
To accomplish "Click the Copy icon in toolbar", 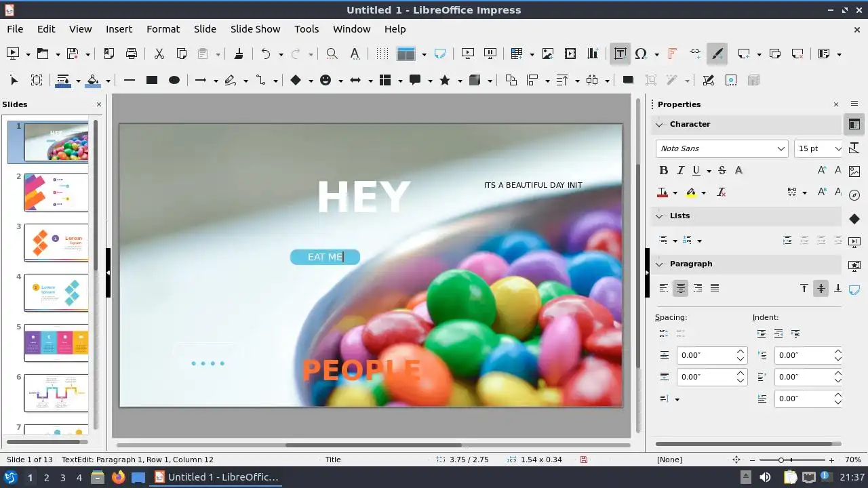I will (x=181, y=54).
